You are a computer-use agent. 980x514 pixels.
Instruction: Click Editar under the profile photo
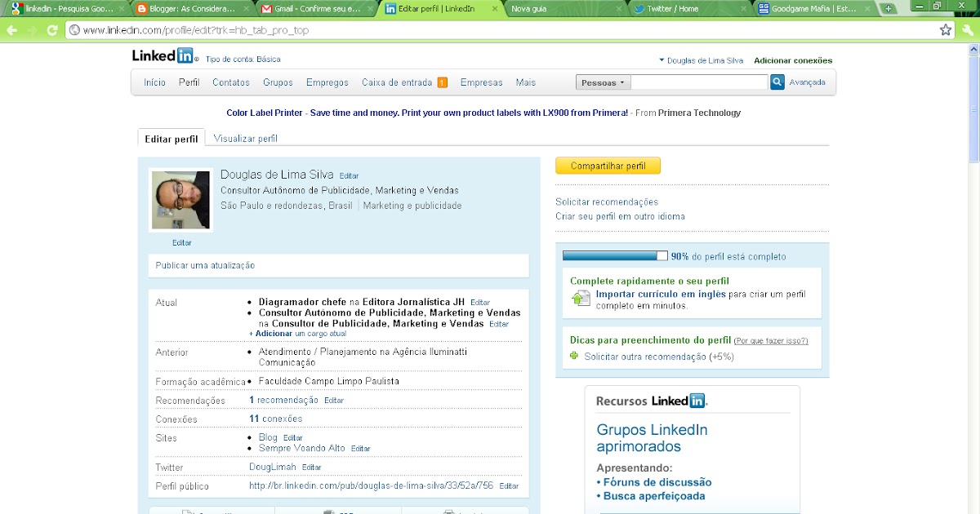181,242
